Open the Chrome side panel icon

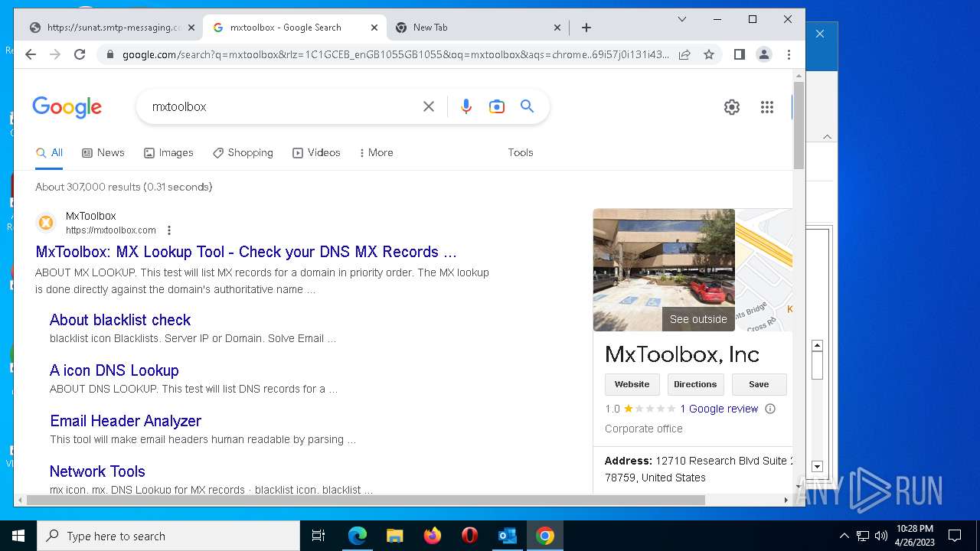point(739,54)
